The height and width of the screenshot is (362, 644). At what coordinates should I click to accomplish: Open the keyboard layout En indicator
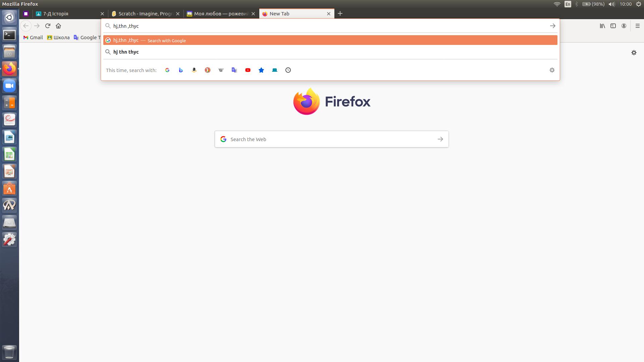point(568,4)
